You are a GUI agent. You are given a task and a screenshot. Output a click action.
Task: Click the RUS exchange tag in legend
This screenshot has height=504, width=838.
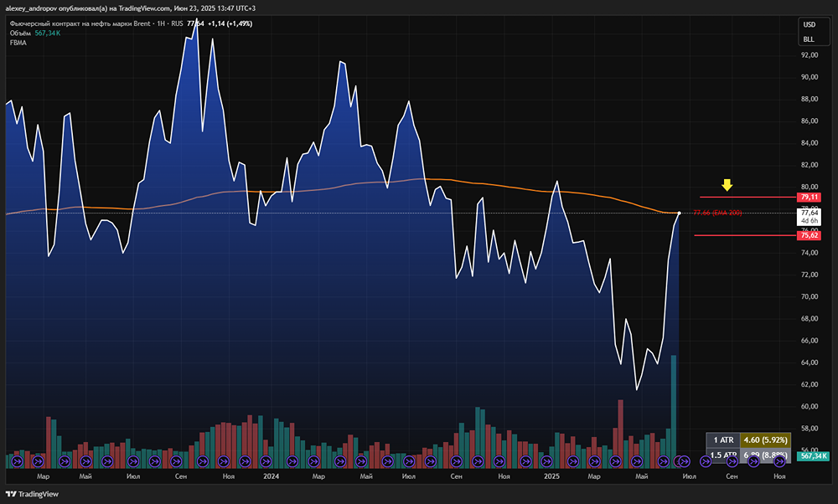click(177, 23)
